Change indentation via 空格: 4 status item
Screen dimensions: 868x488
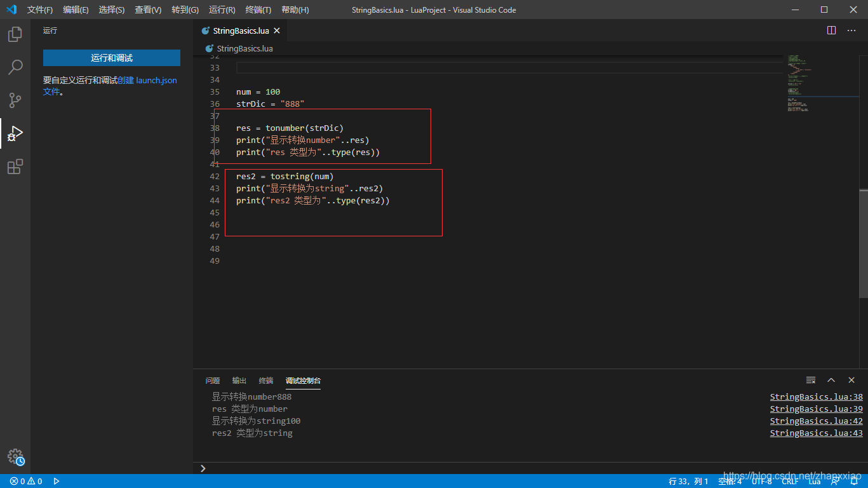pyautogui.click(x=730, y=481)
